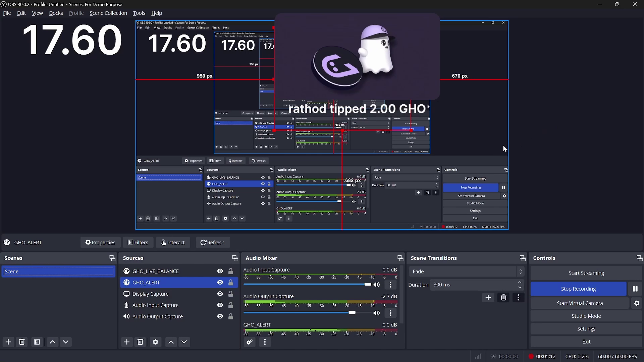The height and width of the screenshot is (362, 644).
Task: Add a new source with plus icon
Action: click(x=127, y=342)
